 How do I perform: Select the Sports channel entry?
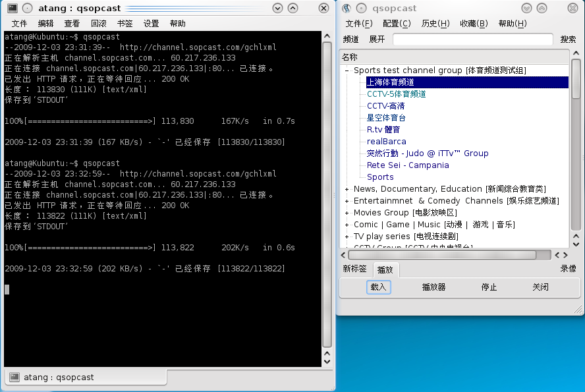click(x=380, y=177)
